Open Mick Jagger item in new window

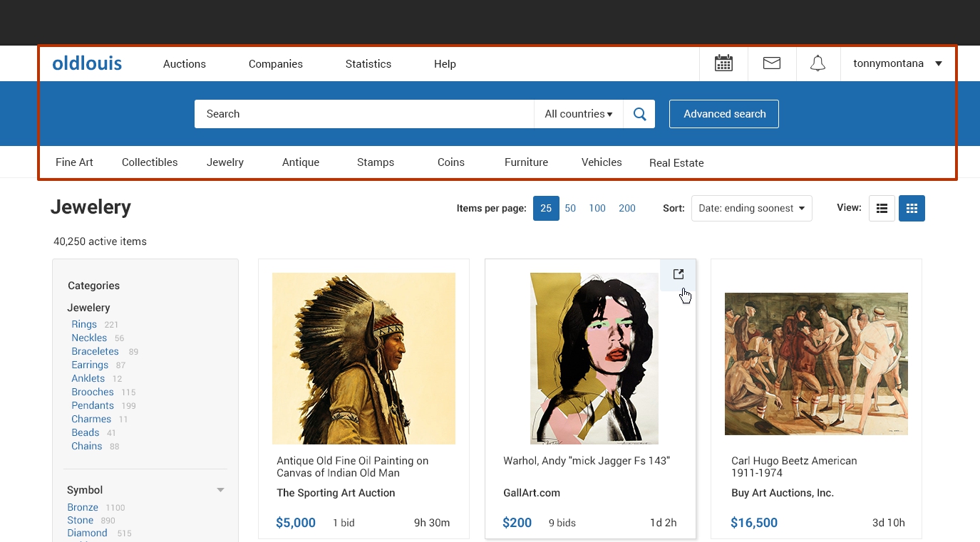[x=678, y=274]
